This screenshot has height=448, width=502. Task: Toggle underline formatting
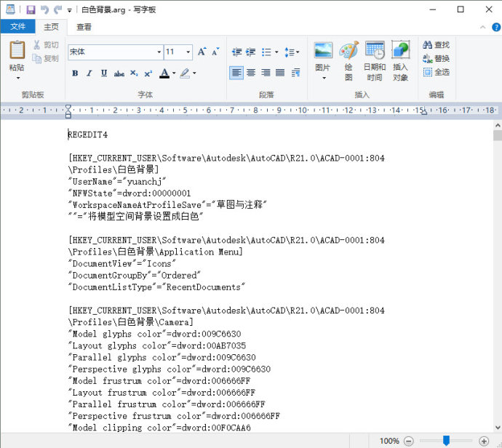click(x=104, y=73)
